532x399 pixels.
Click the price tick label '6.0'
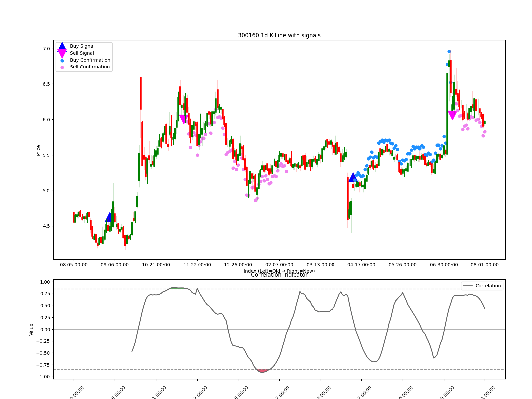(x=46, y=120)
